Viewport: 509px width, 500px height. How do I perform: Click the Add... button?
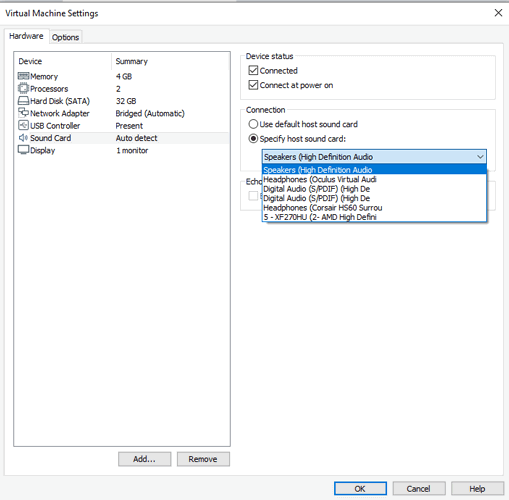(144, 459)
